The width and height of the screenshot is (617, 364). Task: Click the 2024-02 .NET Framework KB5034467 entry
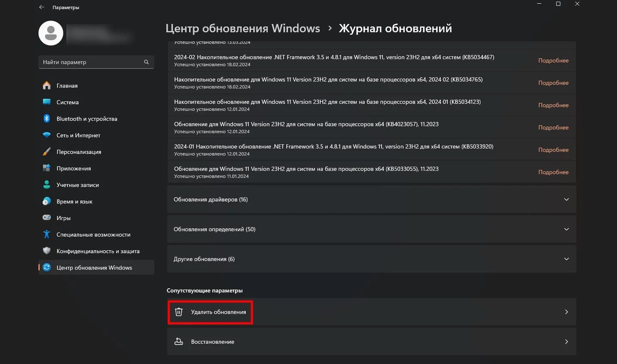click(334, 57)
